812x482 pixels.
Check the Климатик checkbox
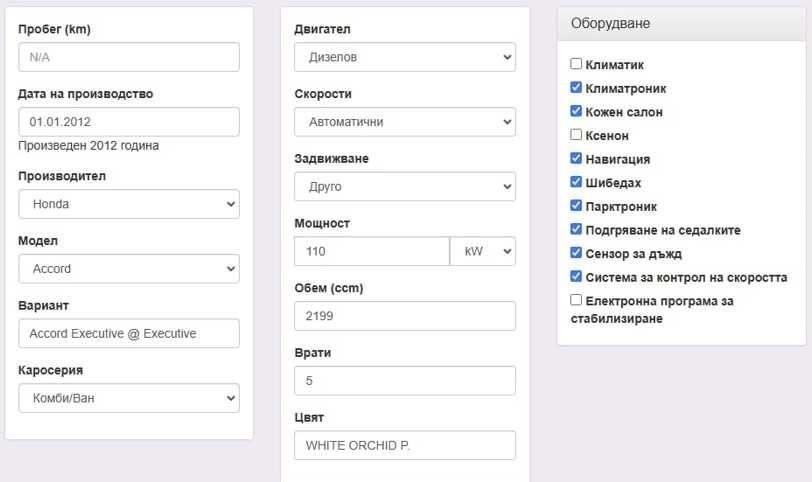coord(576,64)
